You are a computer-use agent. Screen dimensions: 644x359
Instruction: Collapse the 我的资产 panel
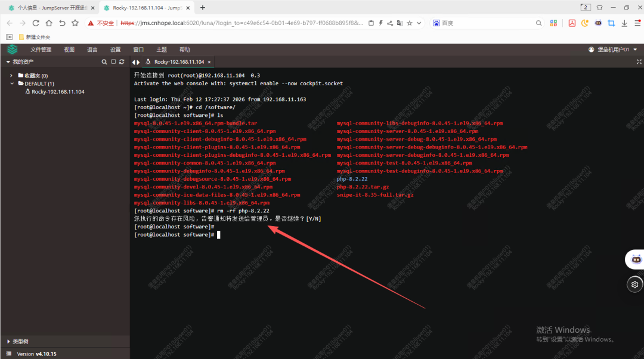pos(8,61)
